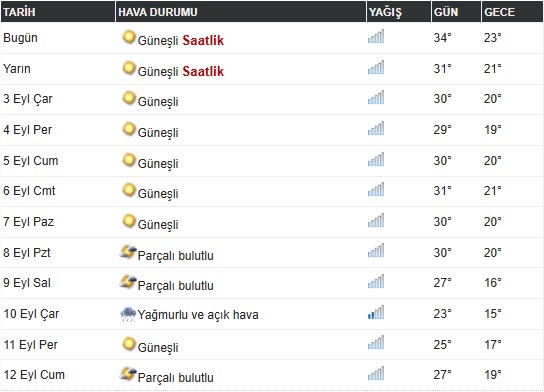Click the 3 Eyl Çar date cell
544x392 pixels.
point(28,99)
